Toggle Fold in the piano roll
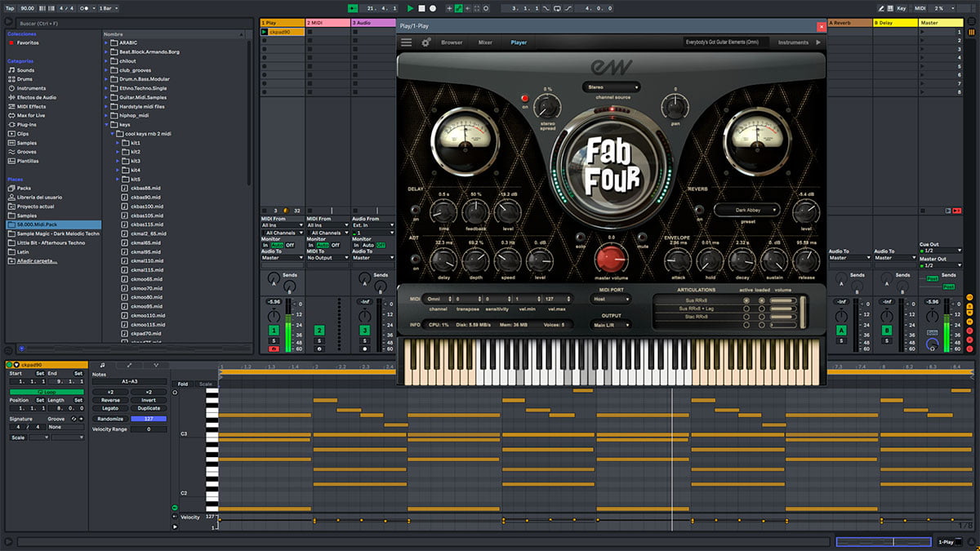The width and height of the screenshot is (980, 551). (183, 384)
